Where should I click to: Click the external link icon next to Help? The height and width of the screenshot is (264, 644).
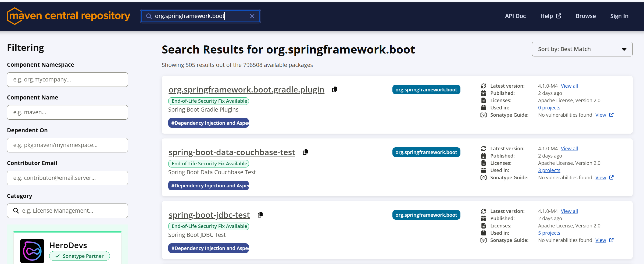click(x=559, y=16)
